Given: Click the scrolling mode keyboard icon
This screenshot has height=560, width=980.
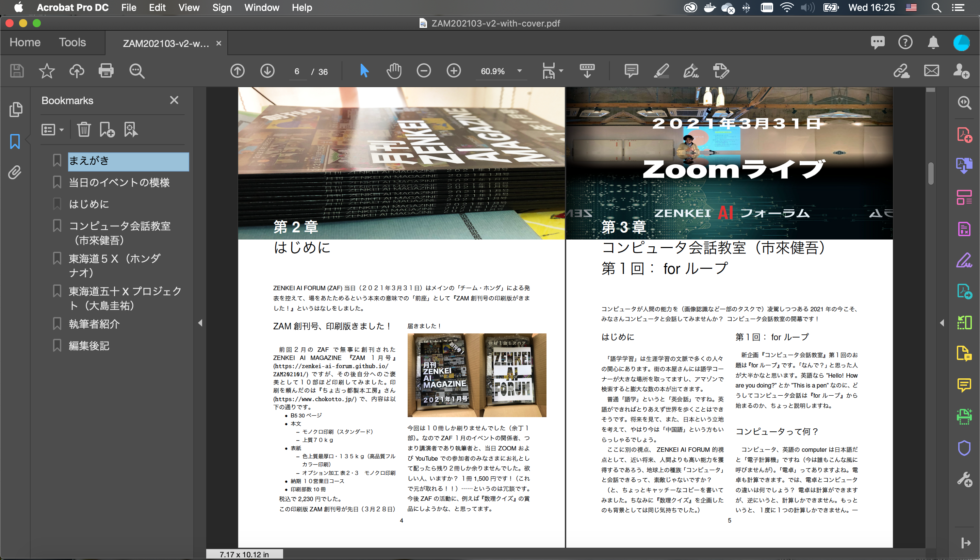Looking at the screenshot, I should [x=587, y=71].
